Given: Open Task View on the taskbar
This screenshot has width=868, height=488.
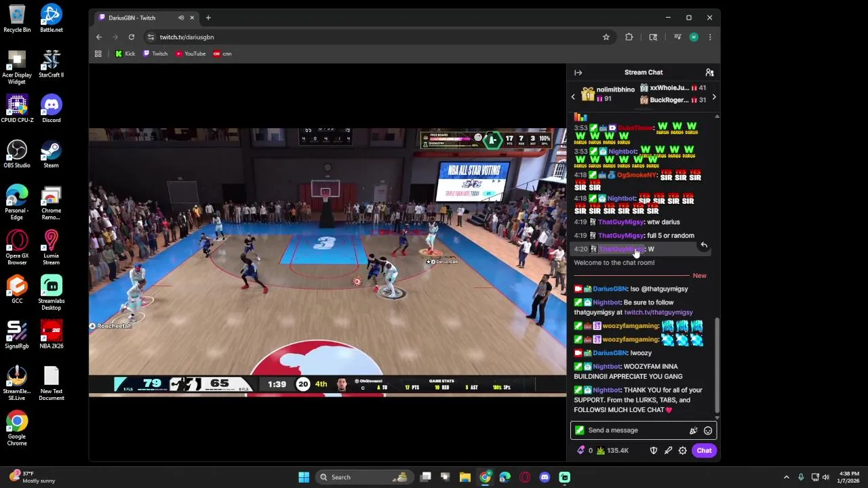Looking at the screenshot, I should click(x=425, y=477).
